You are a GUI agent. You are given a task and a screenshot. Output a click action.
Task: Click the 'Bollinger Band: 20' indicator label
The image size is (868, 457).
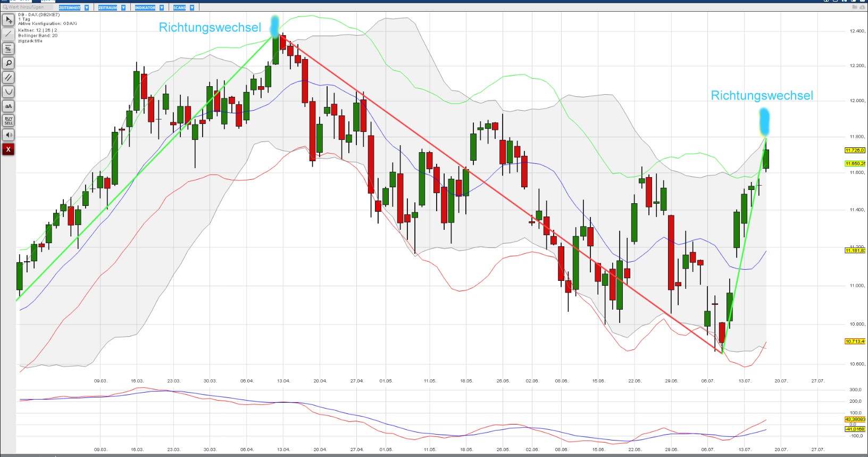click(38, 36)
